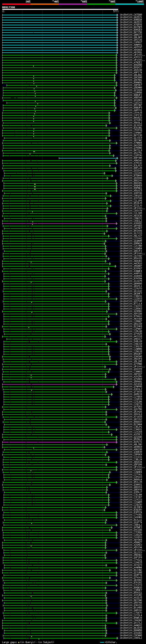Select the UniRef100_A7HS32 label
This screenshot has height=644, width=146.
click(131, 163)
